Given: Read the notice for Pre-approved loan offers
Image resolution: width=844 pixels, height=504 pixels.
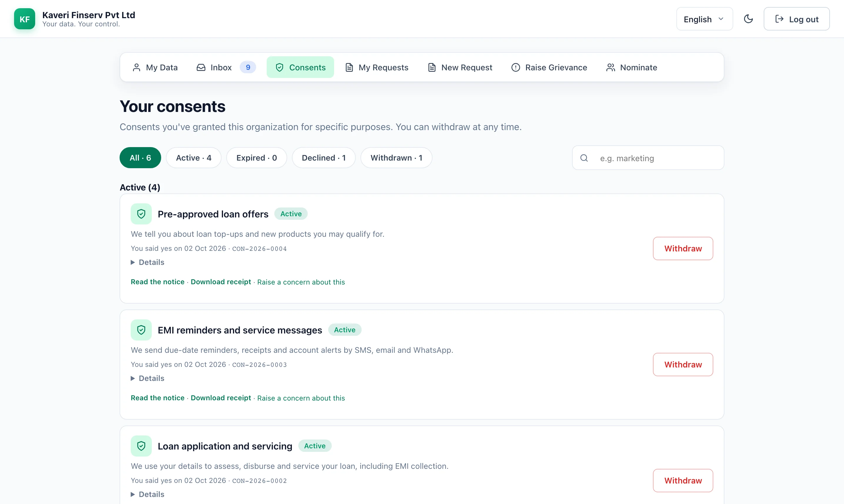Looking at the screenshot, I should [158, 282].
